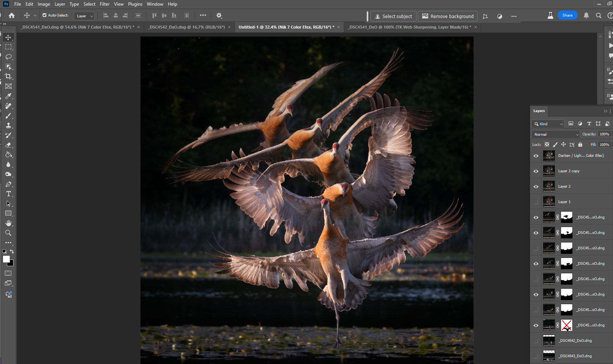613x364 pixels.
Task: Select the Horizontal Type tool
Action: (8, 194)
